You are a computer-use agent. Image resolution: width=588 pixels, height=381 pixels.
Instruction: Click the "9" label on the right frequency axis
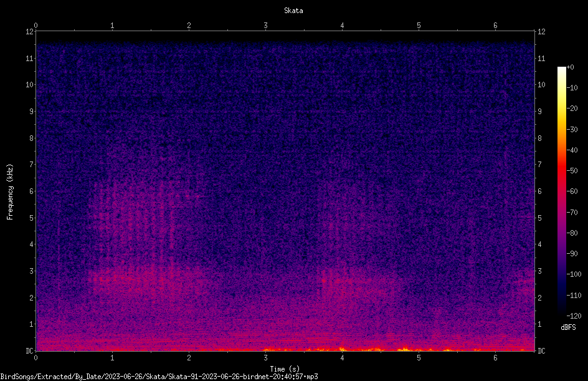click(539, 111)
